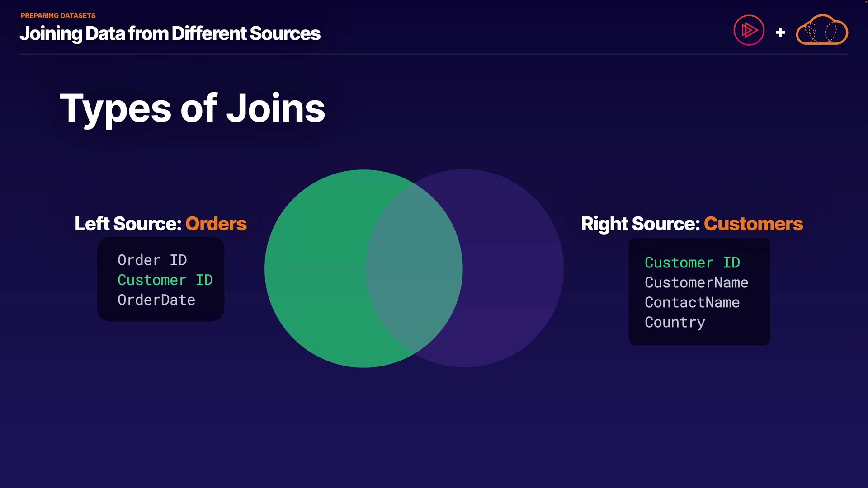Select Order ID field in Orders

(152, 260)
